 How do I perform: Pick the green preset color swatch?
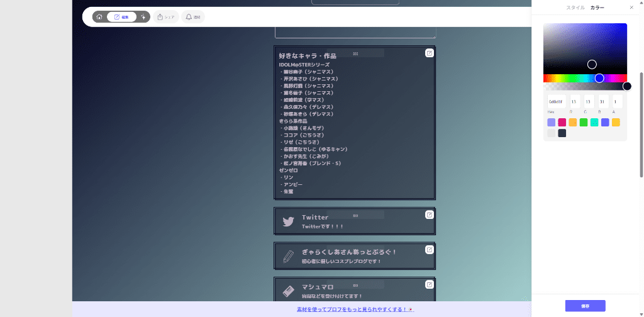point(583,122)
